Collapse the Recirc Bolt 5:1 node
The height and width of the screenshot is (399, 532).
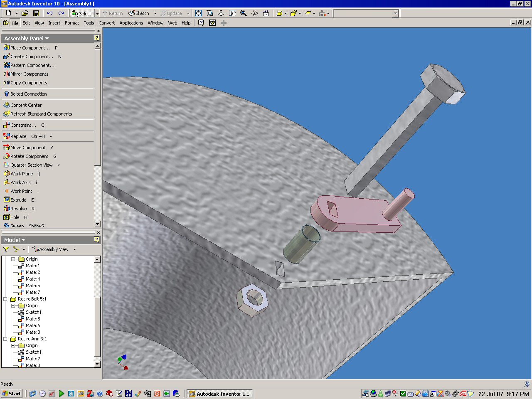click(6, 299)
